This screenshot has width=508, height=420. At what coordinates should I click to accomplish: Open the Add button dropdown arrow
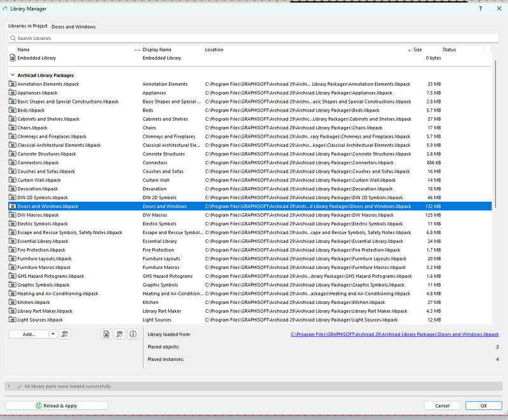coord(53,334)
